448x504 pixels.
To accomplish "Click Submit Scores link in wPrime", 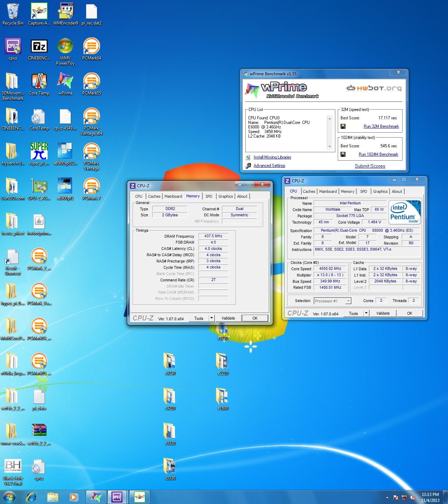I will [370, 166].
